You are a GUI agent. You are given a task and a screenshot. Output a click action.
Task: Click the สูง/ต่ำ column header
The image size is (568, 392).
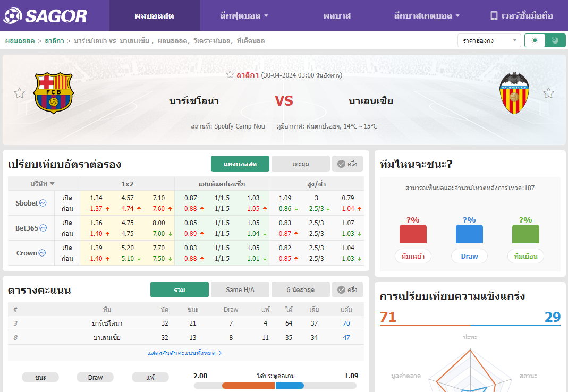[x=316, y=184]
